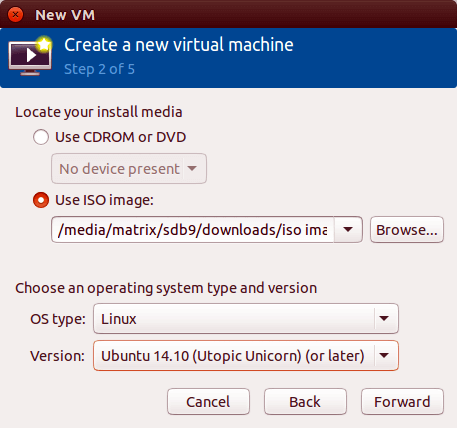Expand the No device present dropdown

pyautogui.click(x=129, y=169)
